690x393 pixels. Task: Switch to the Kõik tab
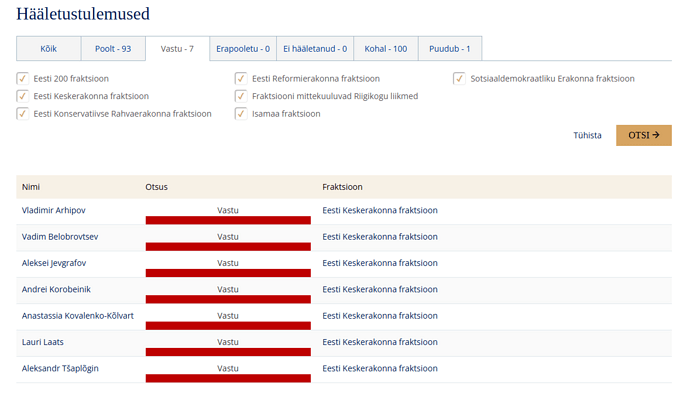click(x=48, y=49)
